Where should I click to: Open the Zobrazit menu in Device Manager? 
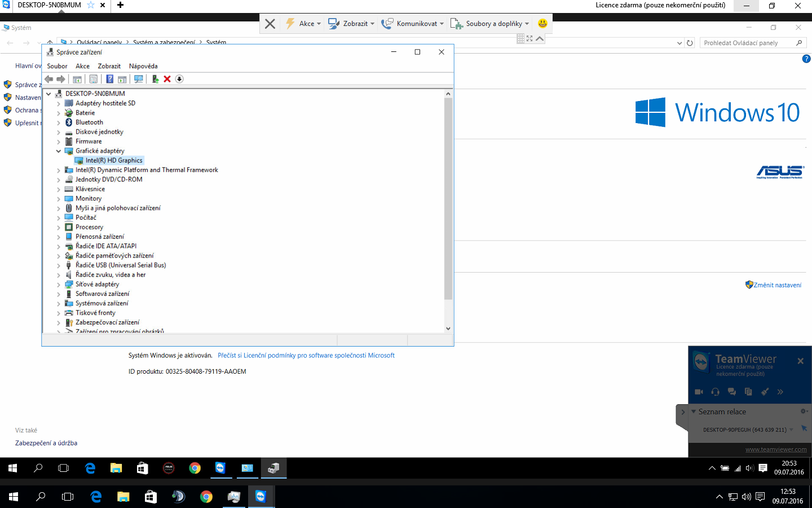109,66
